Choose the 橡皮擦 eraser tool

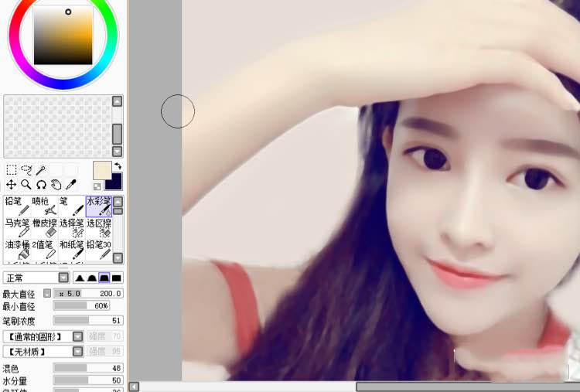[44, 228]
